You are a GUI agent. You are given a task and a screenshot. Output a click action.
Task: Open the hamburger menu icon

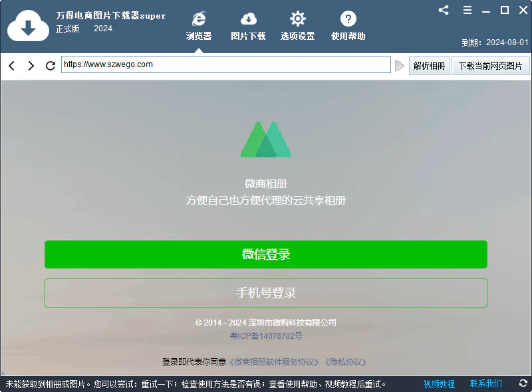click(467, 10)
